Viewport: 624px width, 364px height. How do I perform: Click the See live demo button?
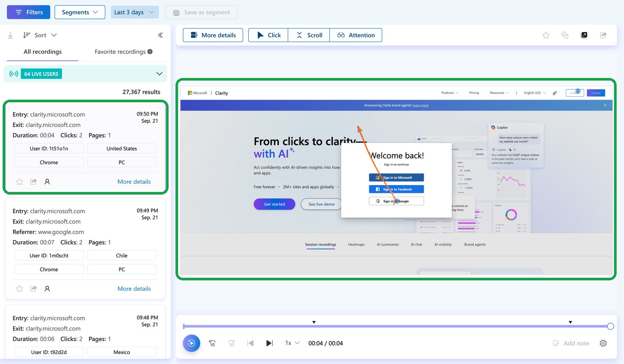321,204
